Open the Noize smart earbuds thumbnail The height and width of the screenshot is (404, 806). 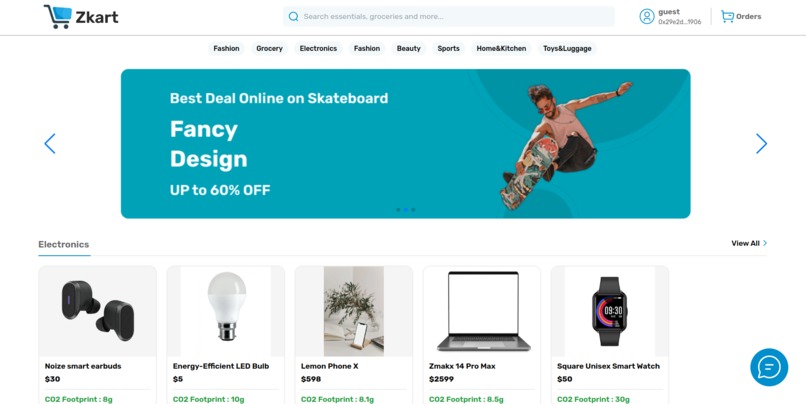[x=98, y=311]
